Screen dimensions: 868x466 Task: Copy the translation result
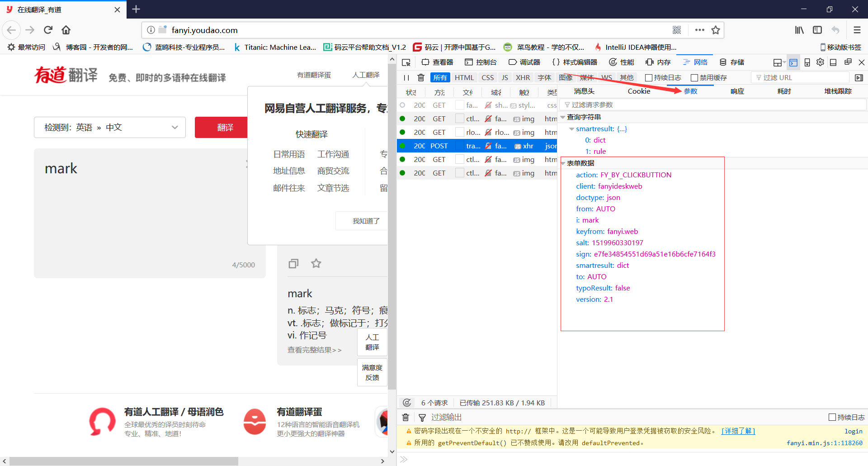[293, 263]
